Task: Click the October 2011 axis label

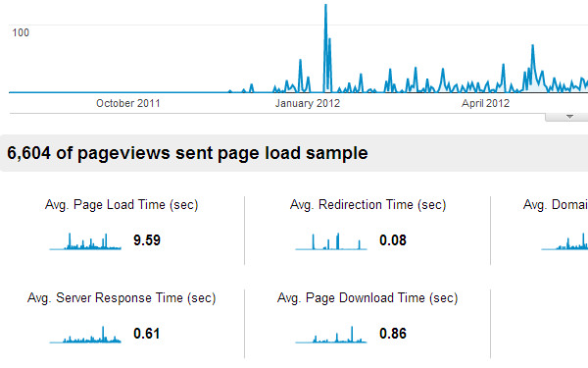Action: click(x=128, y=103)
